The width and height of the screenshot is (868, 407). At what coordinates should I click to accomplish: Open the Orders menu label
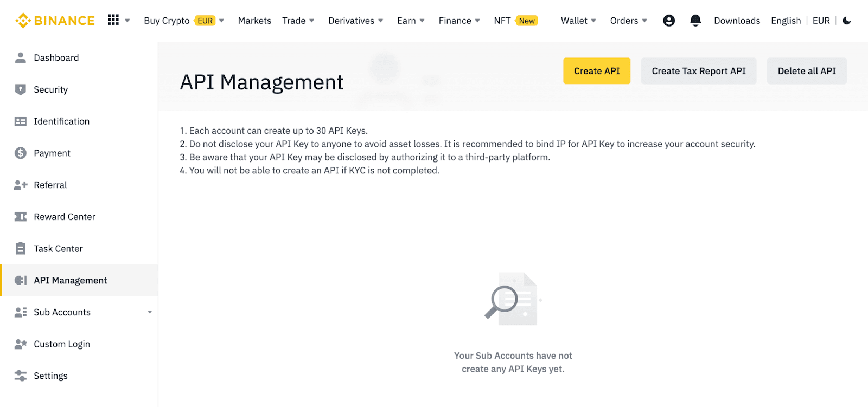pos(624,21)
